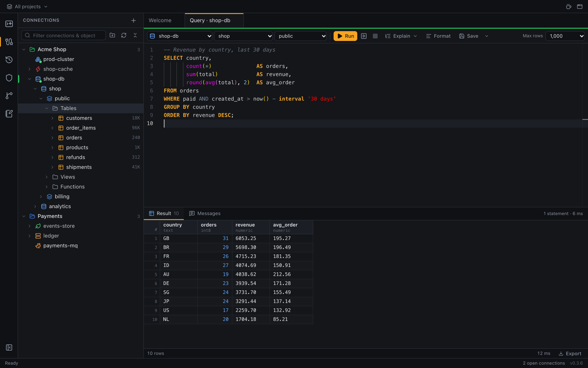The height and width of the screenshot is (368, 588).
Task: Run the query
Action: [x=345, y=36]
